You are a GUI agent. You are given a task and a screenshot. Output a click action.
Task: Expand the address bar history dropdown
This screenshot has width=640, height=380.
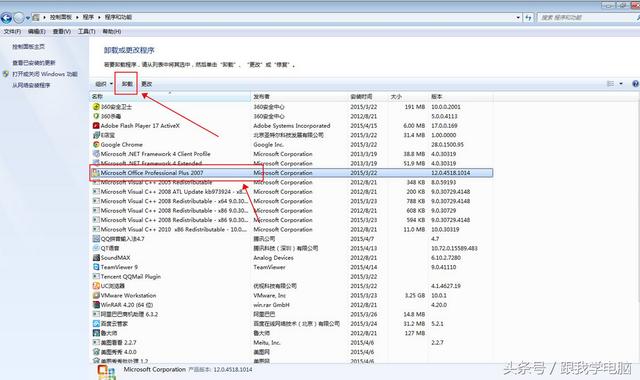(518, 17)
